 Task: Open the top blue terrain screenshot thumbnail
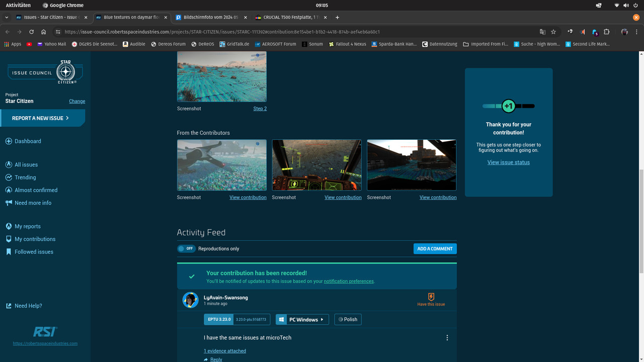pos(222,76)
